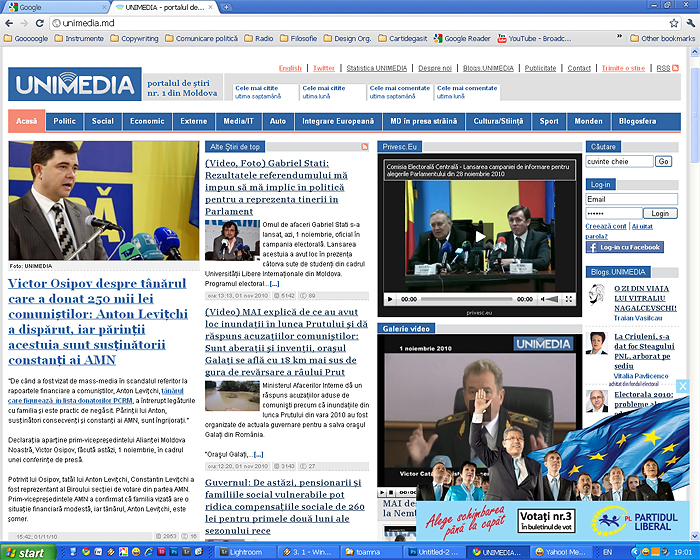Click the EN language indicator in tray

608,552
